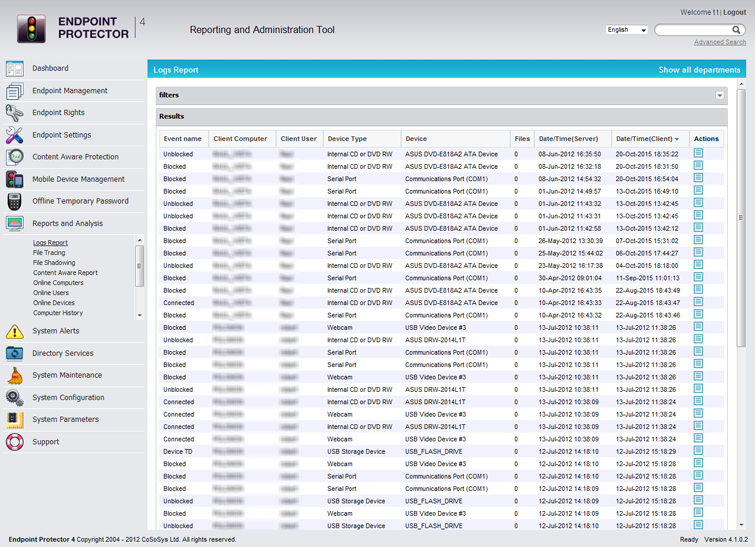Image resolution: width=755 pixels, height=547 pixels.
Task: Click the search input field
Action: pos(693,30)
